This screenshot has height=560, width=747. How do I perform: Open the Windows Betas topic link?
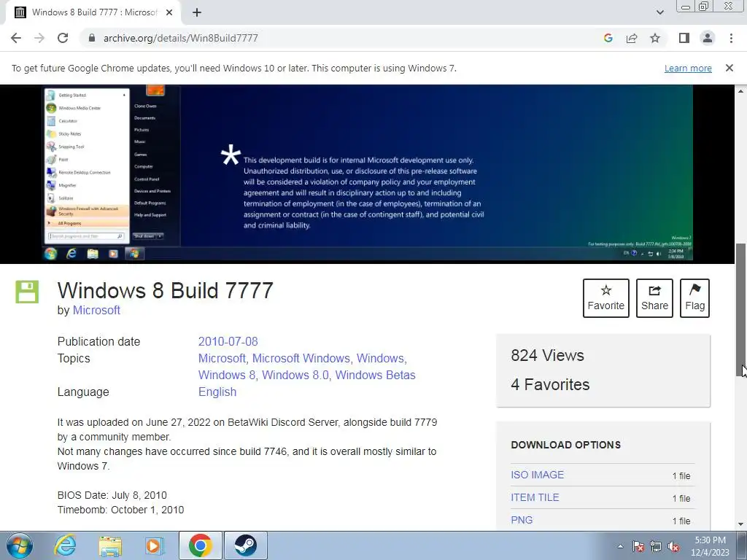tap(376, 375)
